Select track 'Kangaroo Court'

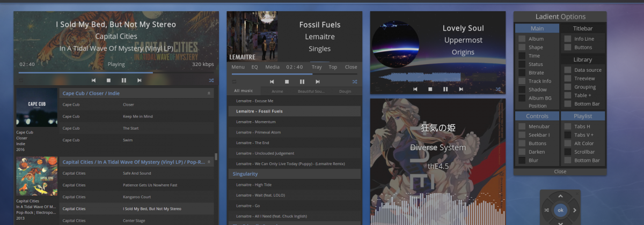coord(137,197)
